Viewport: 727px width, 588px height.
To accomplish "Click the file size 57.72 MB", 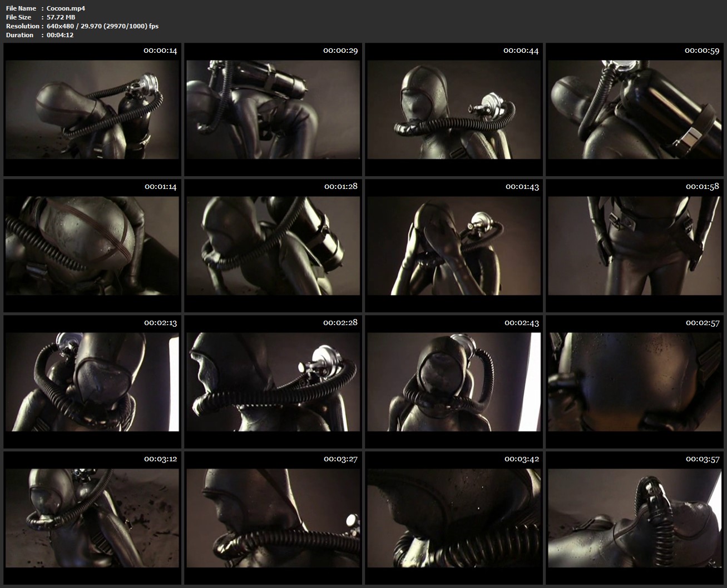I will (61, 17).
